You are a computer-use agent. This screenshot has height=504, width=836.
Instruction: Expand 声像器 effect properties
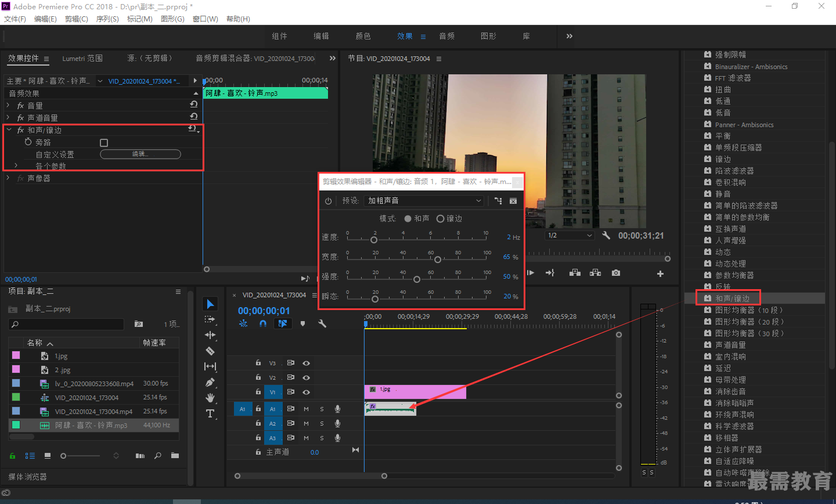pos(8,178)
